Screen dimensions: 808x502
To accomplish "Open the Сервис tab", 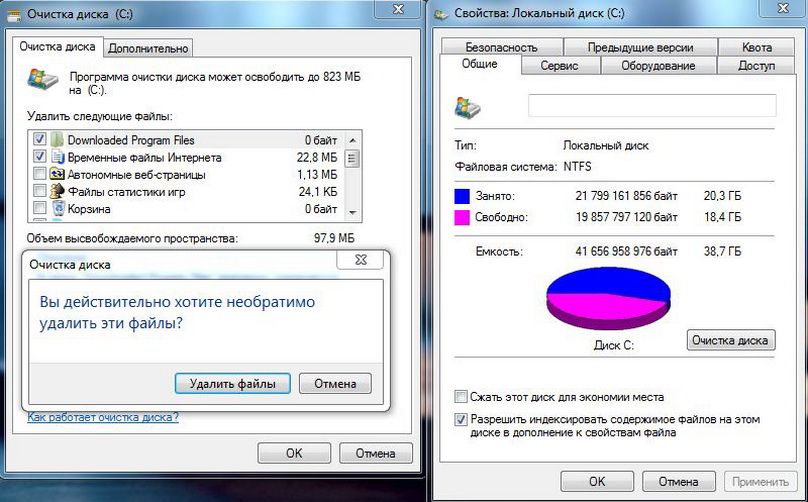I will pos(560,66).
